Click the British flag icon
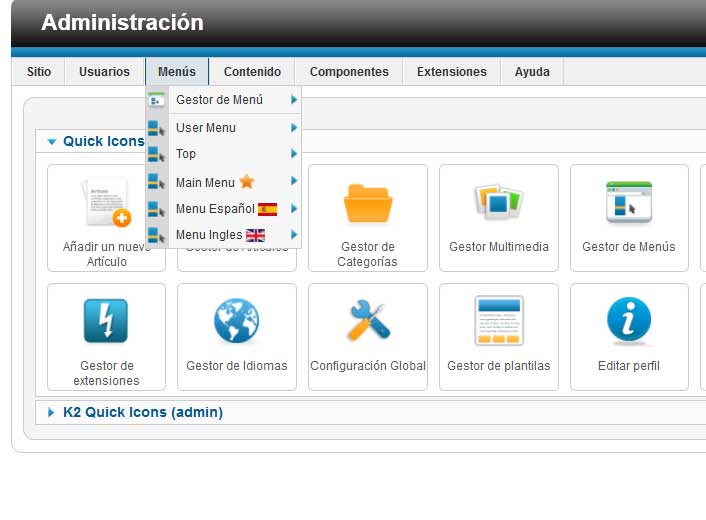 pyautogui.click(x=255, y=235)
